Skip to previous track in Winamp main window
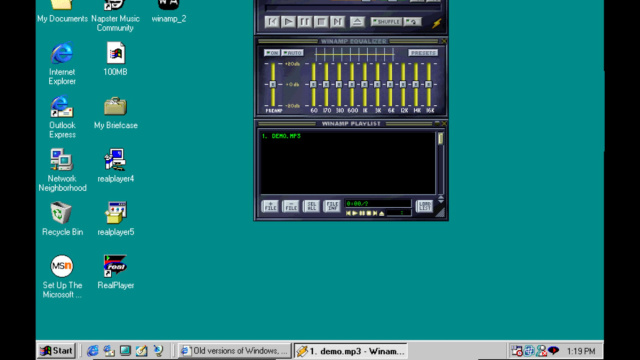Image resolution: width=640 pixels, height=360 pixels. point(272,22)
